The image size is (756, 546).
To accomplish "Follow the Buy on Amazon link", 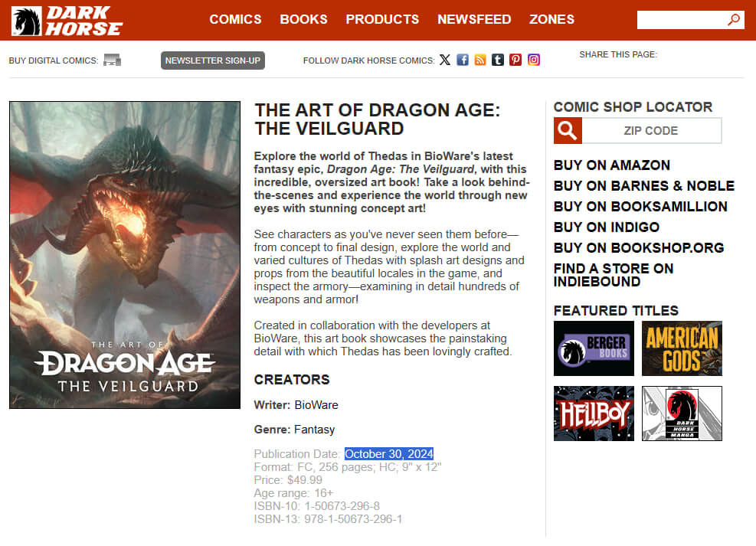I will tap(612, 165).
